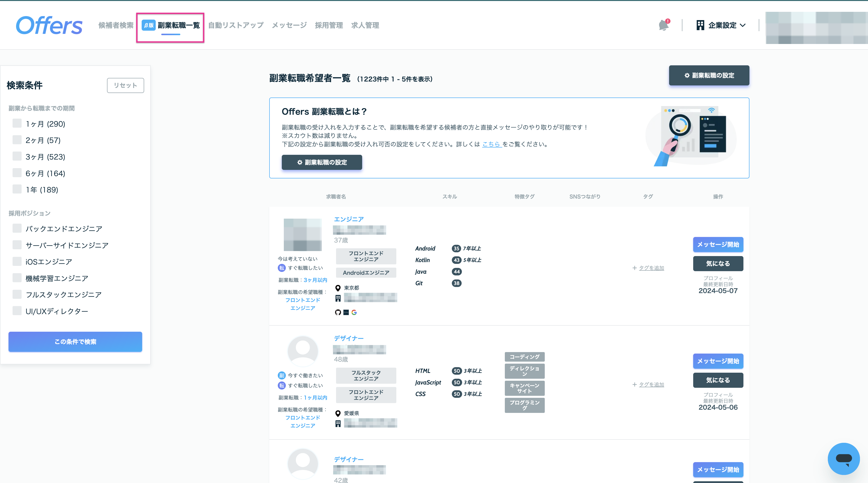This screenshot has width=868, height=483.
Task: Click the 東京都 location pin icon
Action: tap(338, 288)
